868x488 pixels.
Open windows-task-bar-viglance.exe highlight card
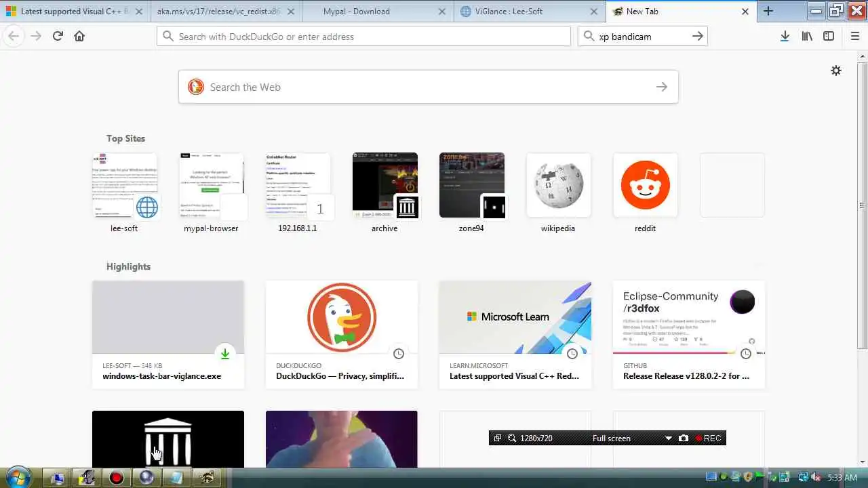click(168, 335)
